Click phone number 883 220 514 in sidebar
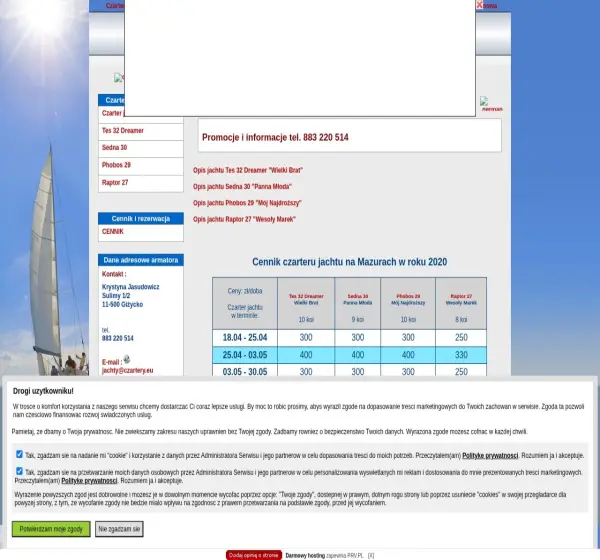 118,338
